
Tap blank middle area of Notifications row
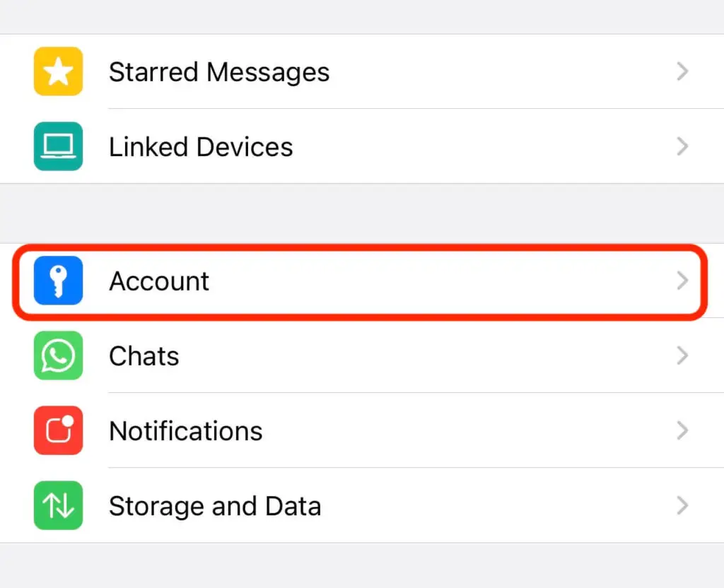(460, 430)
